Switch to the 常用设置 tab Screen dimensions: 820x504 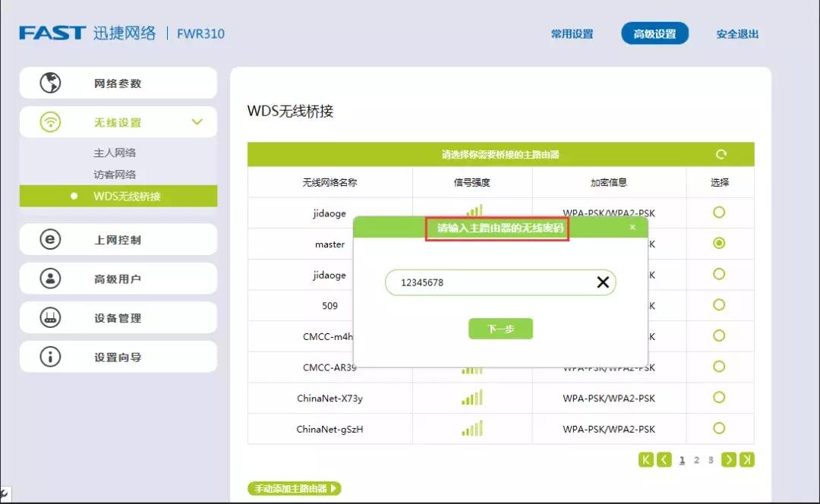pos(571,33)
